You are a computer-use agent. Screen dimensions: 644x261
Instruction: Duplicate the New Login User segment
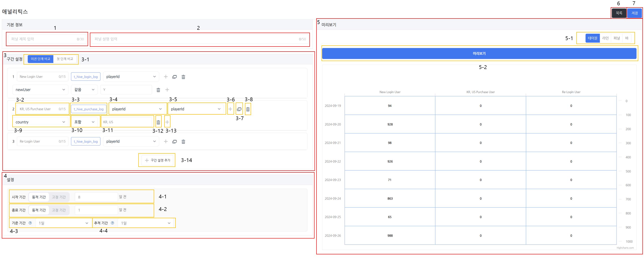[x=174, y=77]
